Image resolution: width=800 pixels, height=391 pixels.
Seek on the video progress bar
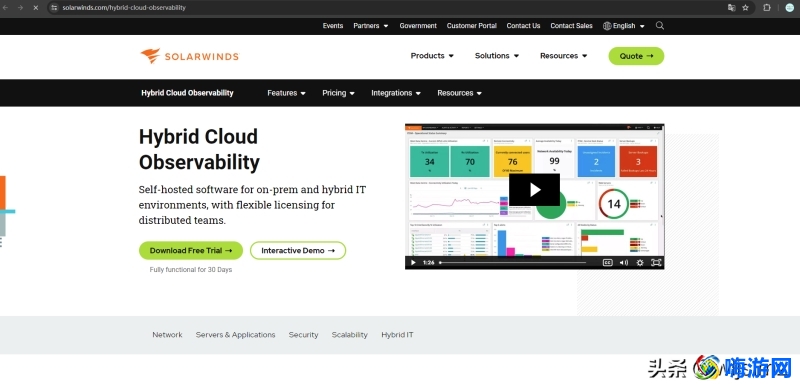pos(512,262)
